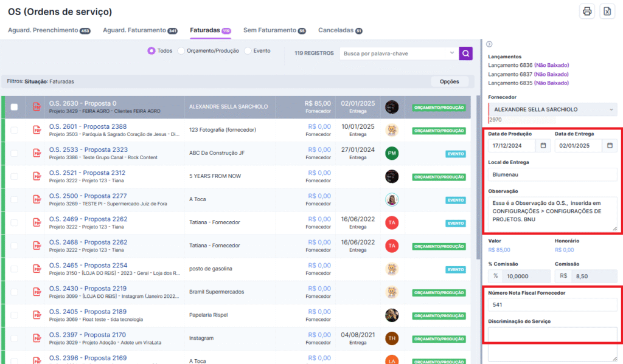The height and width of the screenshot is (364, 623).
Task: Open PDF of O.S. 2397
Action: pos(37,338)
